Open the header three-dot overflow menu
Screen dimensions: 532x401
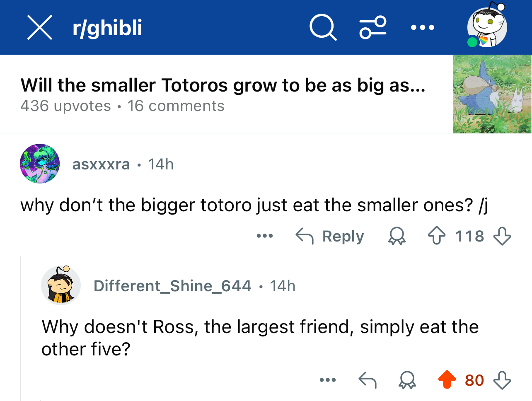pyautogui.click(x=423, y=28)
